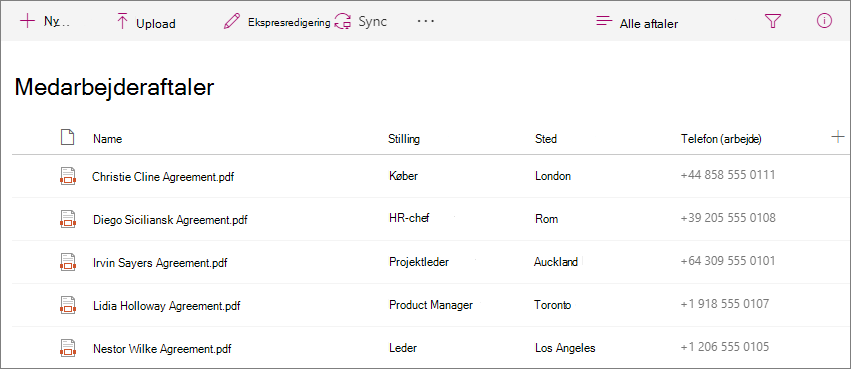Image resolution: width=851 pixels, height=369 pixels.
Task: Open the Sted column header menu
Action: [x=545, y=139]
